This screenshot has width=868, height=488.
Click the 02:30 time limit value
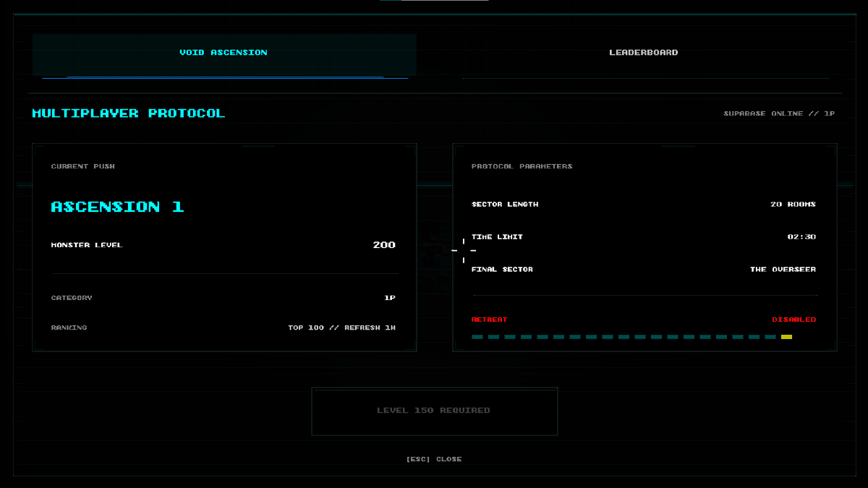801,237
